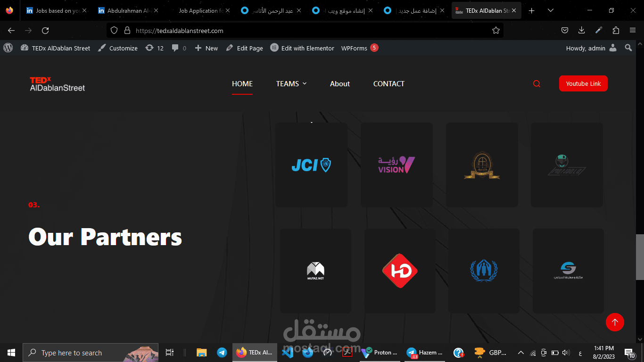Select HOME in site navigation

[x=242, y=84]
